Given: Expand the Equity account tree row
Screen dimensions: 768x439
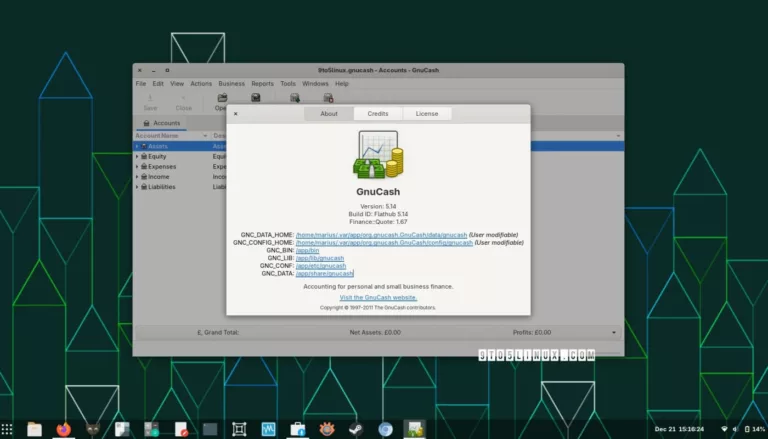Looking at the screenshot, I should (x=137, y=156).
